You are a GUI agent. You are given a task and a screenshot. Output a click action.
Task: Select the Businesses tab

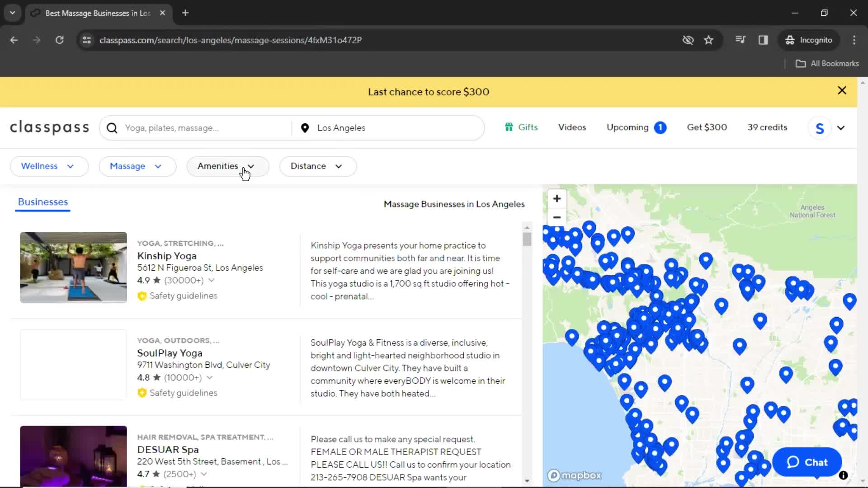(43, 202)
